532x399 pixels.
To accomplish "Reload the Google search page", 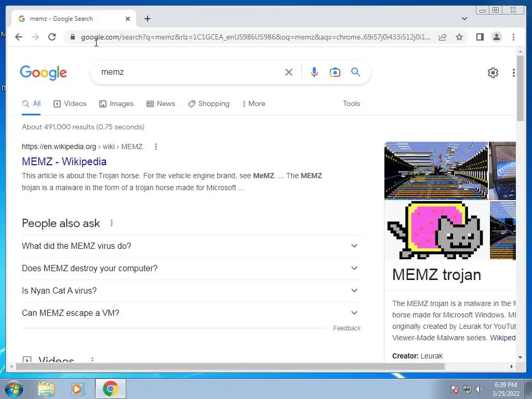I will click(52, 37).
